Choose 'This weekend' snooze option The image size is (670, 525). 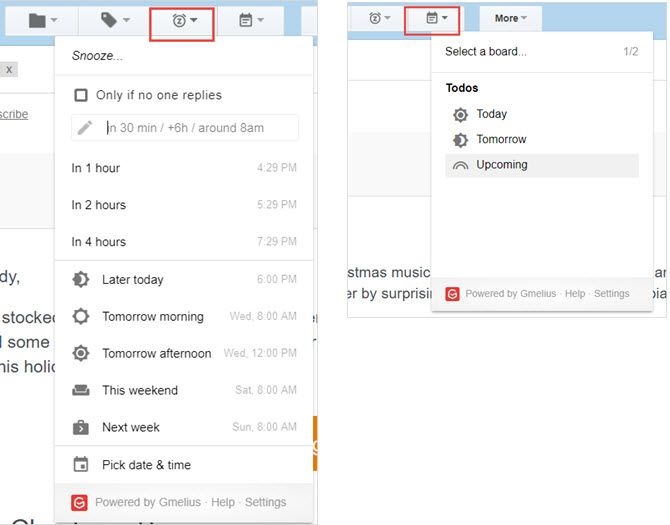click(x=184, y=390)
